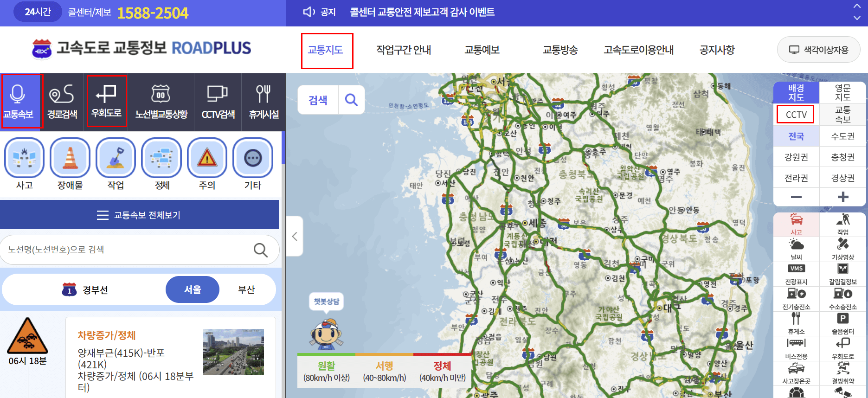Enable 색각이상자용 color-blind mode

coord(819,50)
